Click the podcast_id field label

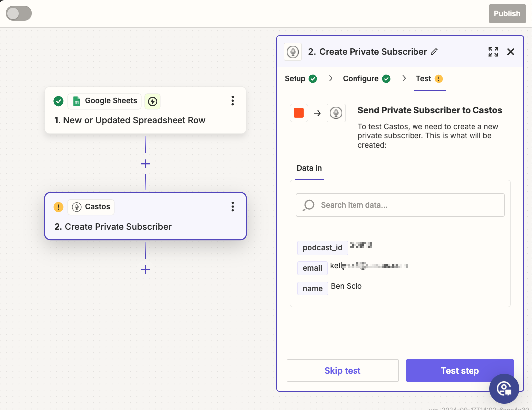(322, 248)
